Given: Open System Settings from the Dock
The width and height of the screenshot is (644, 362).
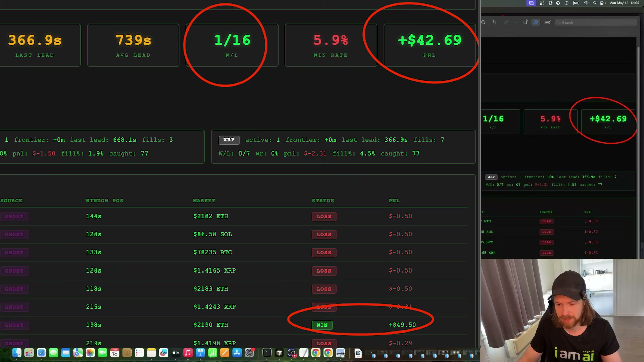Looking at the screenshot, I should click(249, 353).
